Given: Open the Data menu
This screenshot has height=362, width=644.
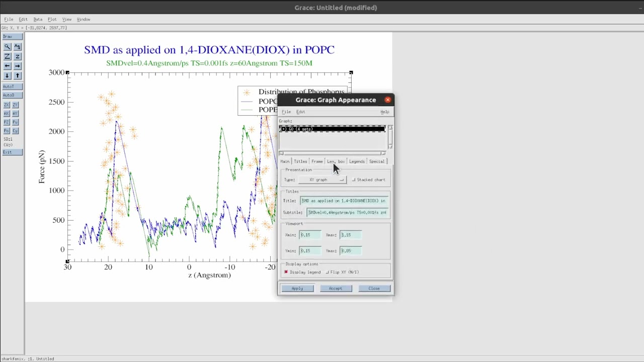Looking at the screenshot, I should [38, 19].
